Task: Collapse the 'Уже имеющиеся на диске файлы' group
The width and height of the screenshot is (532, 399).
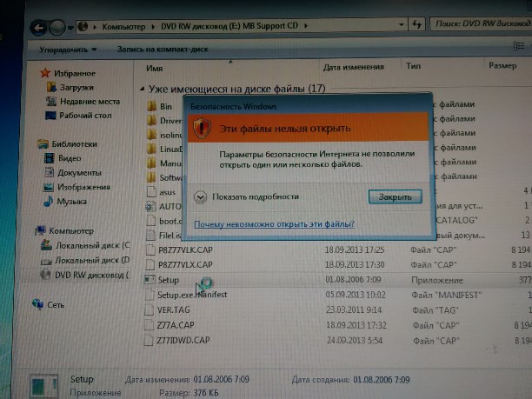Action: coord(142,89)
